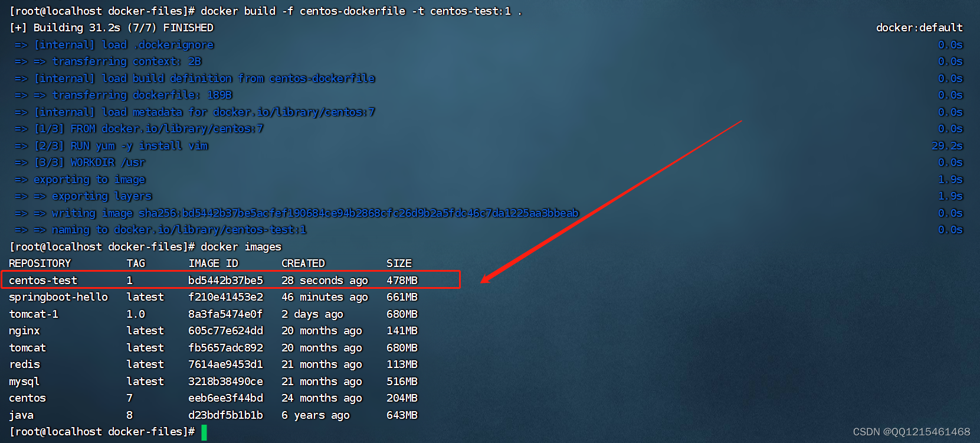Click image ID fb5657adc892

click(226, 348)
